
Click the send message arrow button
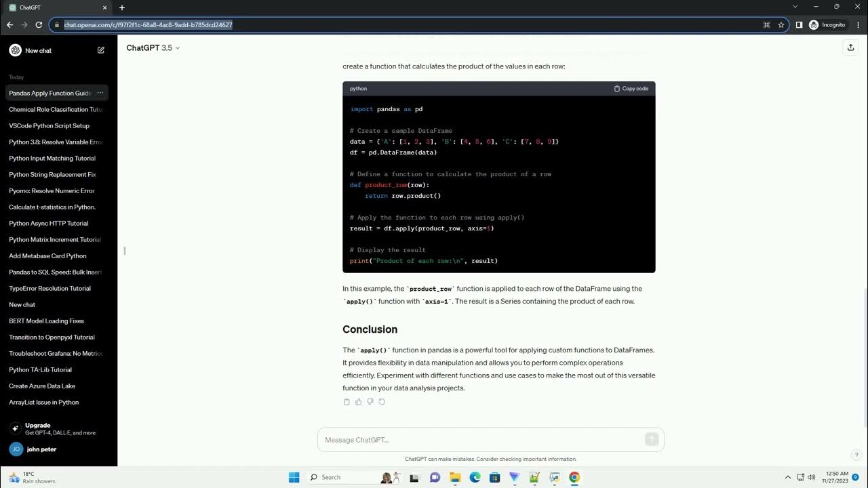pyautogui.click(x=652, y=440)
